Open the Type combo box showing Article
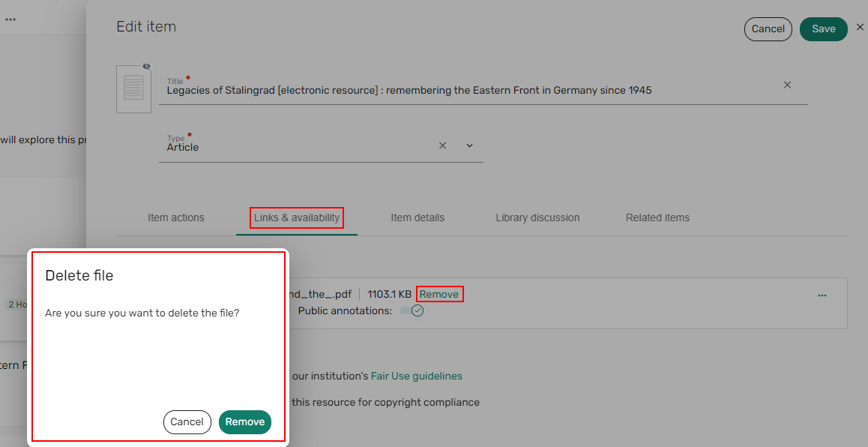Screen dimensions: 868x447 click(300, 147)
